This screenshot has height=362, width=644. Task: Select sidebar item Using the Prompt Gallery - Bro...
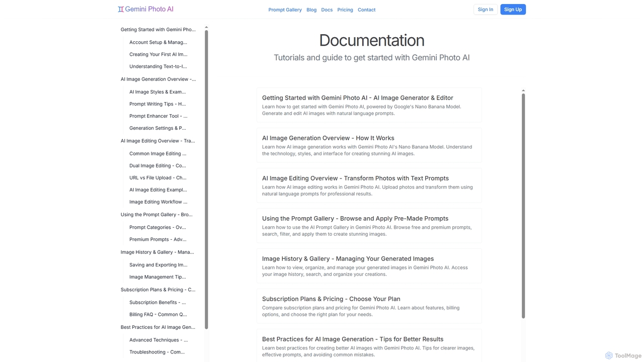[x=156, y=215]
